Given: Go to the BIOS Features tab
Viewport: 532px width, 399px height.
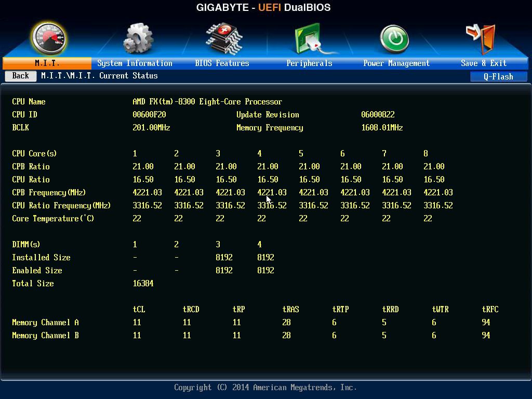Looking at the screenshot, I should click(222, 63).
